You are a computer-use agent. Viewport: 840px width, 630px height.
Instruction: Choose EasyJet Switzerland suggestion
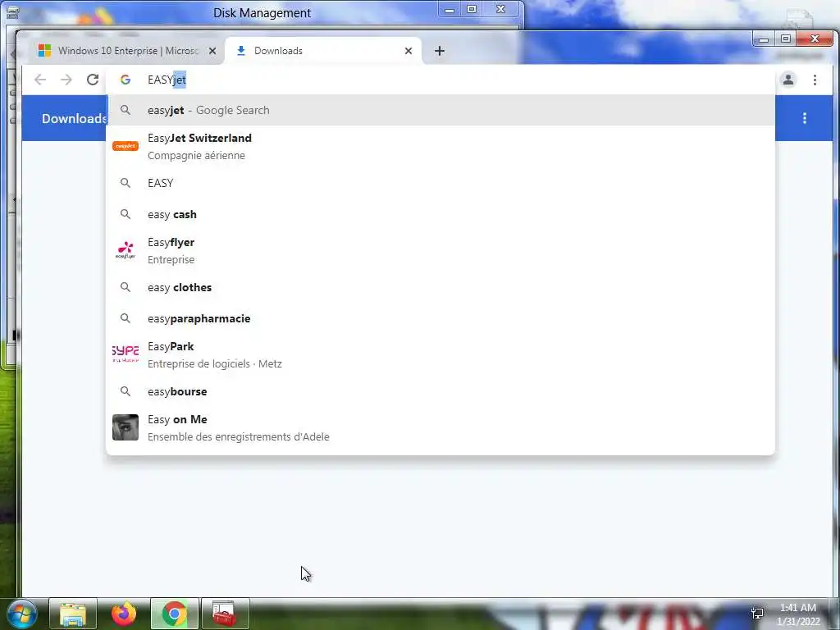(x=441, y=146)
